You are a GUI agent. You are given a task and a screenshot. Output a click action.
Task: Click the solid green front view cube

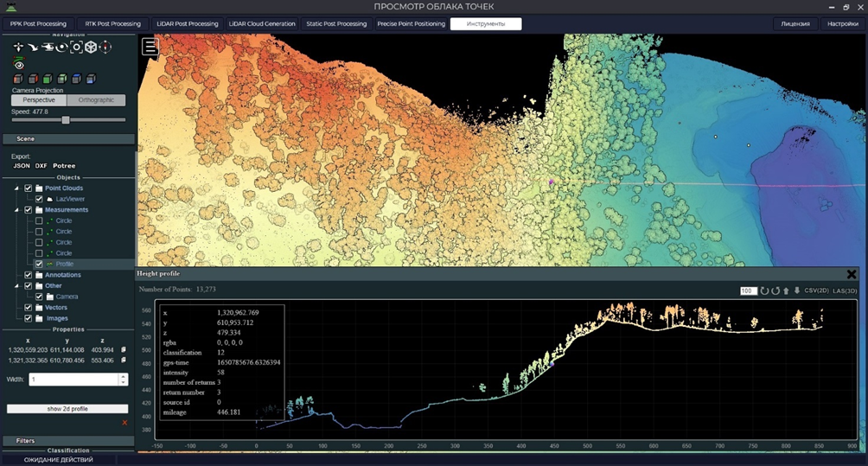point(48,79)
